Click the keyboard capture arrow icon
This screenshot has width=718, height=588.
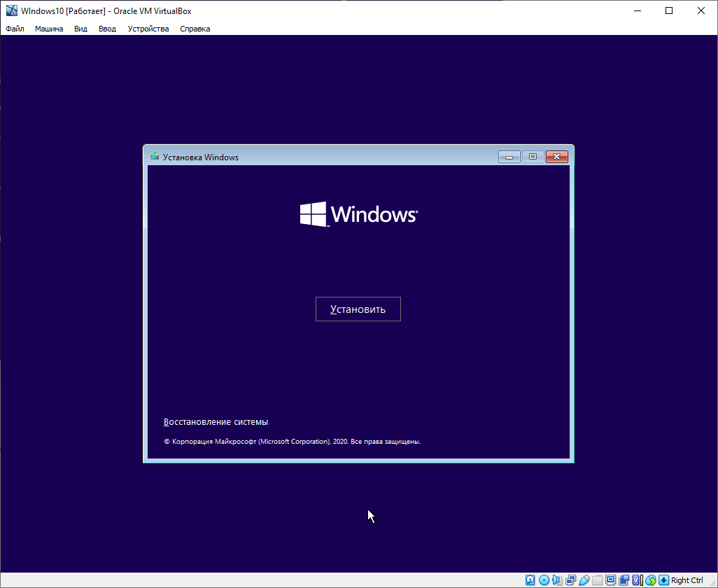coord(663,580)
